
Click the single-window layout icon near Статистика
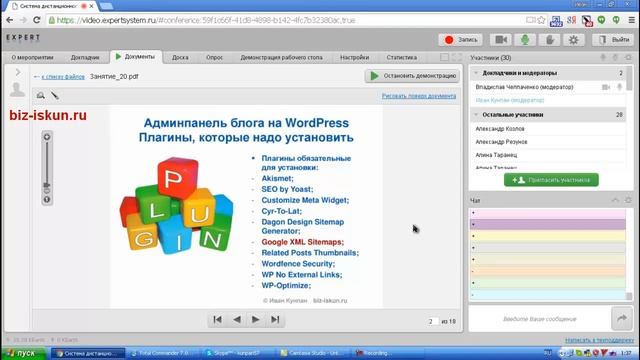coord(444,58)
